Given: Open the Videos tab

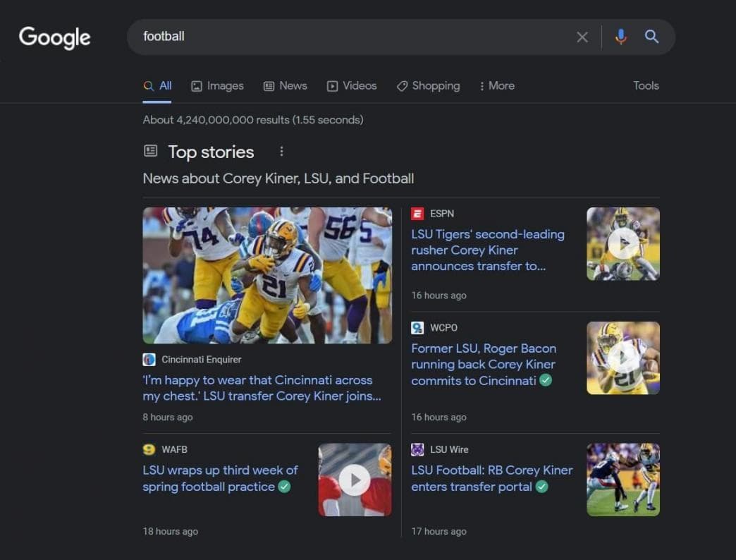Looking at the screenshot, I should pos(352,86).
